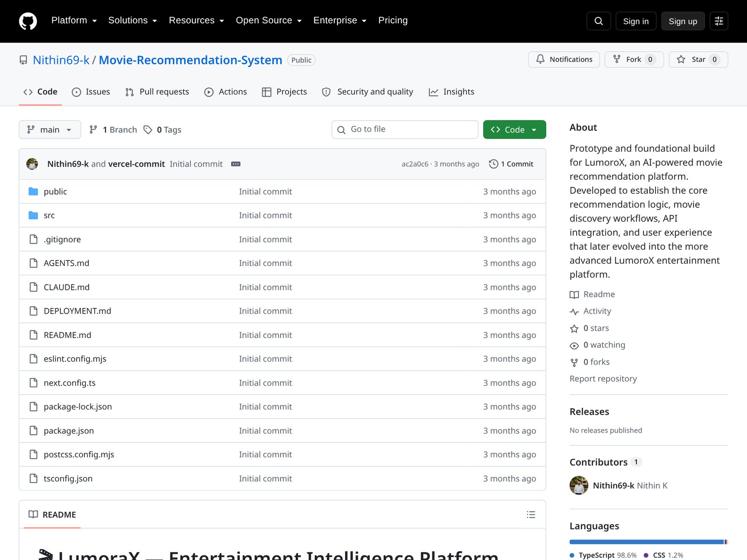Open the green Code dropdown
The height and width of the screenshot is (560, 747).
coord(514,130)
